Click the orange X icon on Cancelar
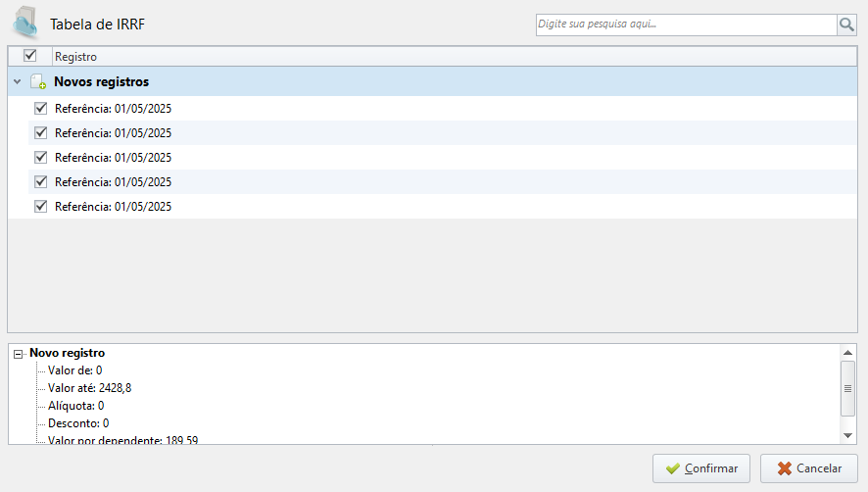Viewport: 868px width, 492px height. (x=785, y=468)
